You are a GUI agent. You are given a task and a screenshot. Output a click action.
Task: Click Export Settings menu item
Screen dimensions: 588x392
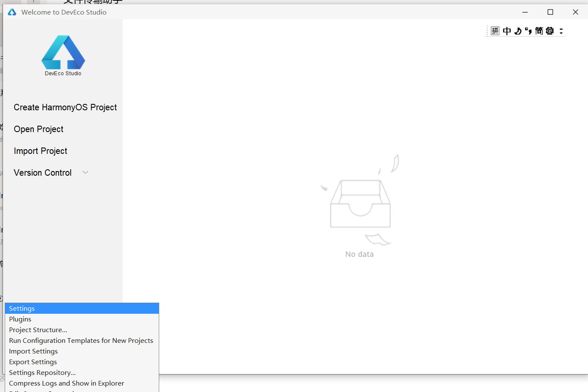(x=33, y=362)
